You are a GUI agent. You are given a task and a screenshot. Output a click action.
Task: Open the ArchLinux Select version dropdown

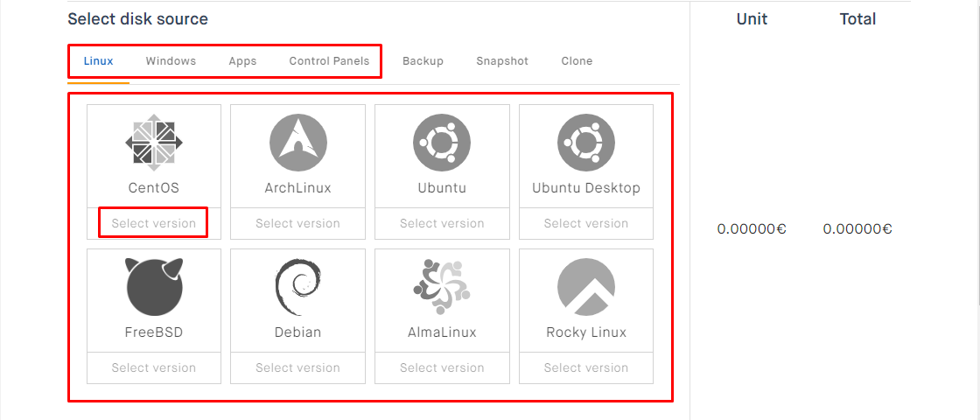coord(298,223)
